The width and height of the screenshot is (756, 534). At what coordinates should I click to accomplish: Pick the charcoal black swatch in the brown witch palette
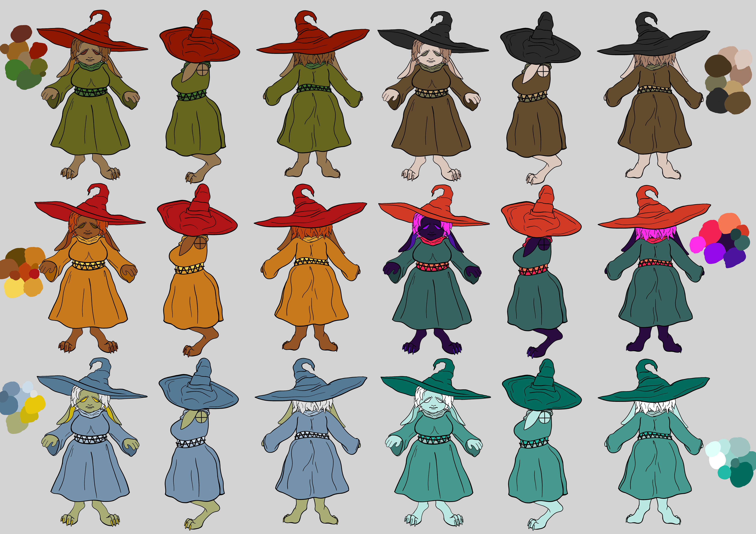[717, 101]
